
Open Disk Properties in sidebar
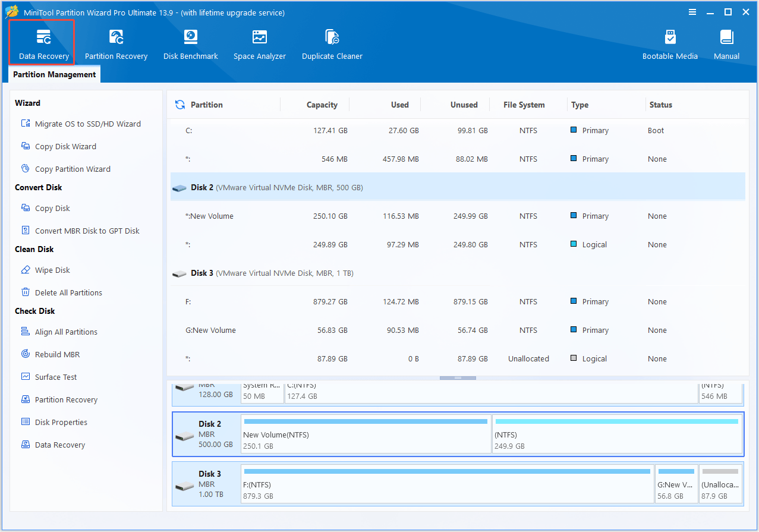click(x=54, y=422)
